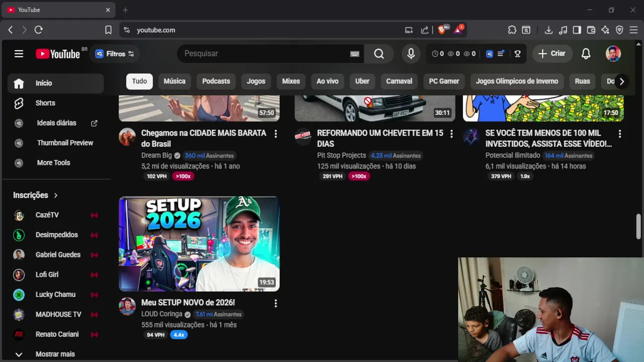Image resolution: width=644 pixels, height=362 pixels.
Task: Go to Início in the sidebar
Action: (55, 83)
